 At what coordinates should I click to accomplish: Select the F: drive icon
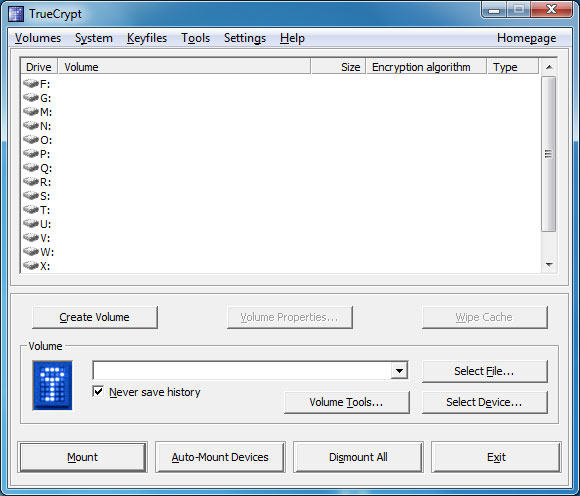pyautogui.click(x=31, y=84)
